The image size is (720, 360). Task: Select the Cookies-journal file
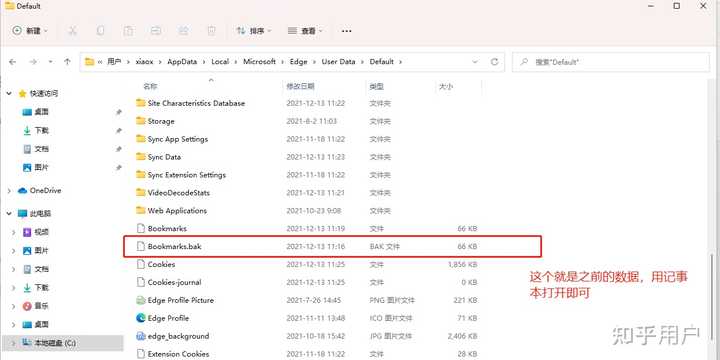tap(174, 282)
